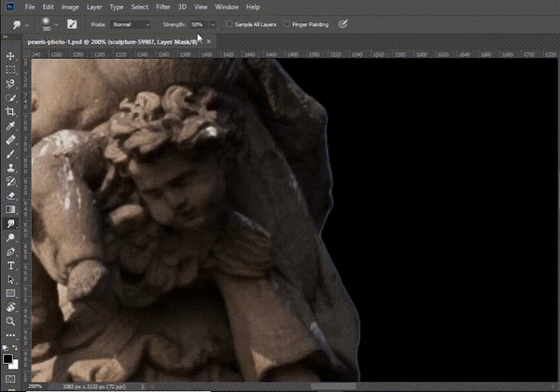This screenshot has height=392, width=560.
Task: Select the Crop tool
Action: click(10, 111)
